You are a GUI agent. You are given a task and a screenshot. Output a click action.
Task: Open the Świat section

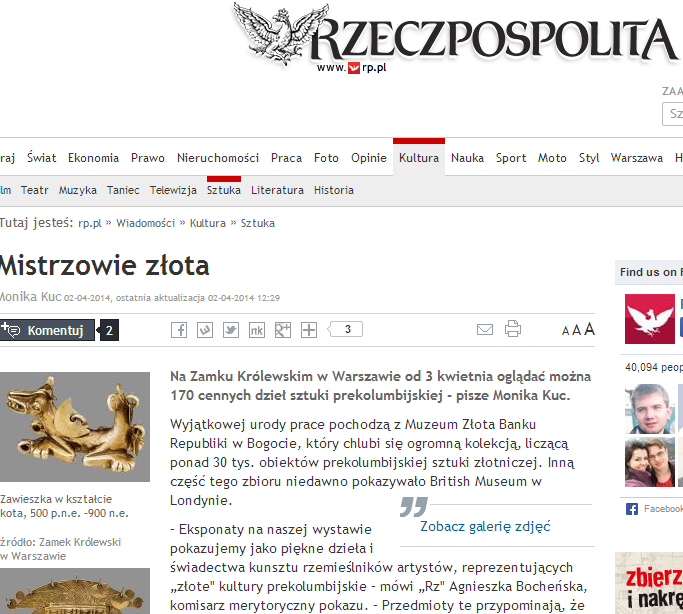click(x=42, y=158)
